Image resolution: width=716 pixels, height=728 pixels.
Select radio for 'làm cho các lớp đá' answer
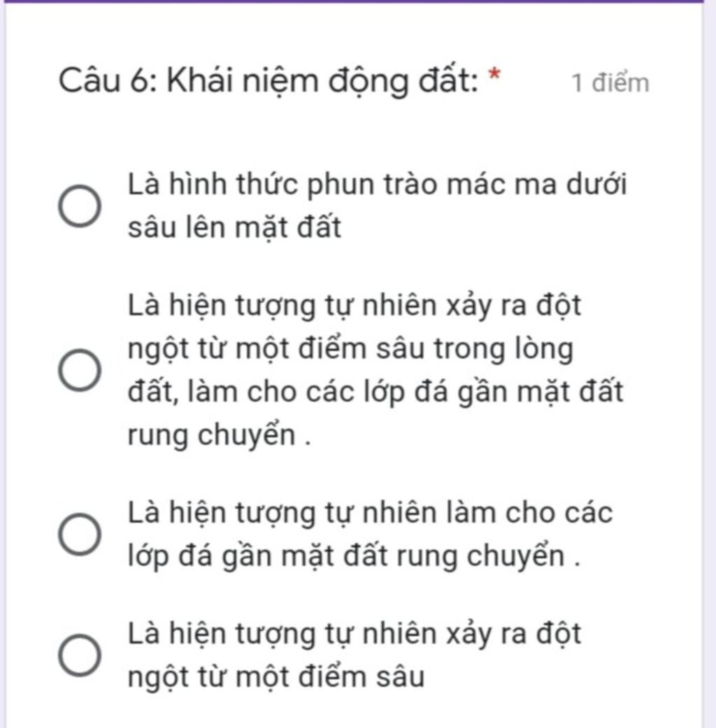coord(80,534)
